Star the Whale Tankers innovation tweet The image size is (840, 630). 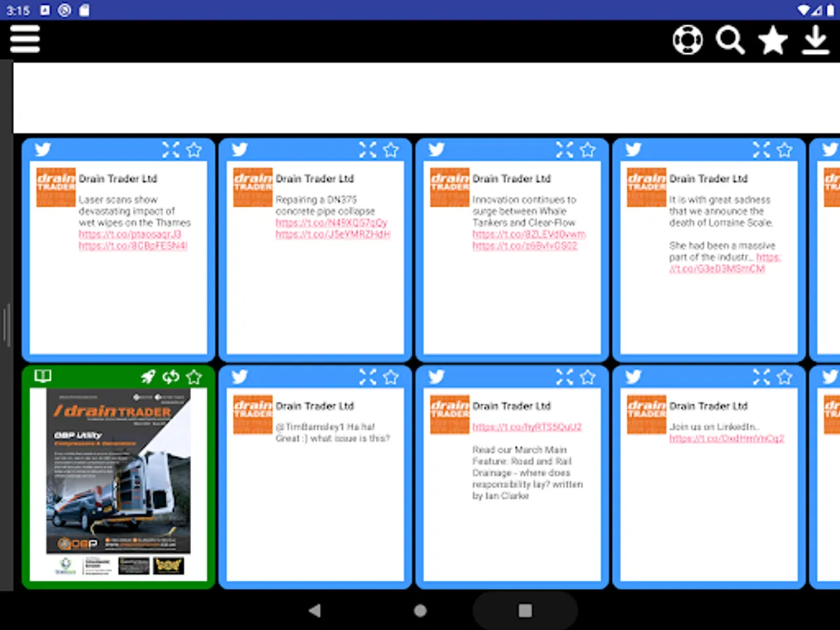[587, 149]
